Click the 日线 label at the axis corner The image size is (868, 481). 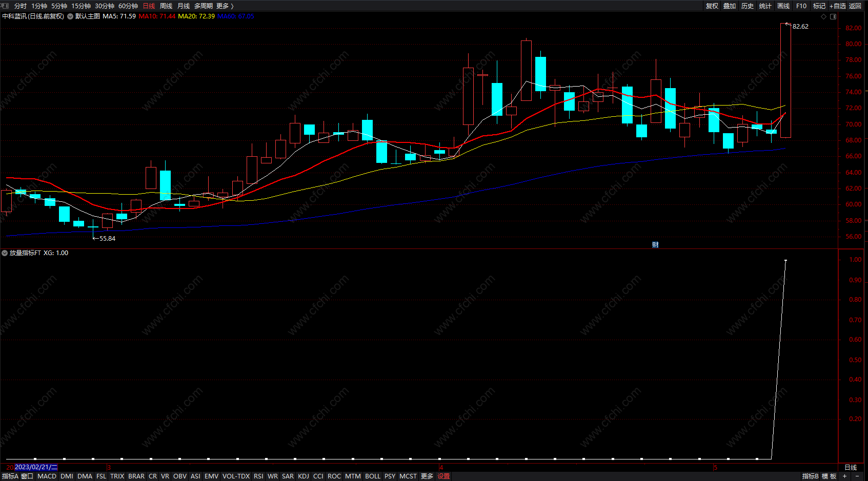(851, 467)
